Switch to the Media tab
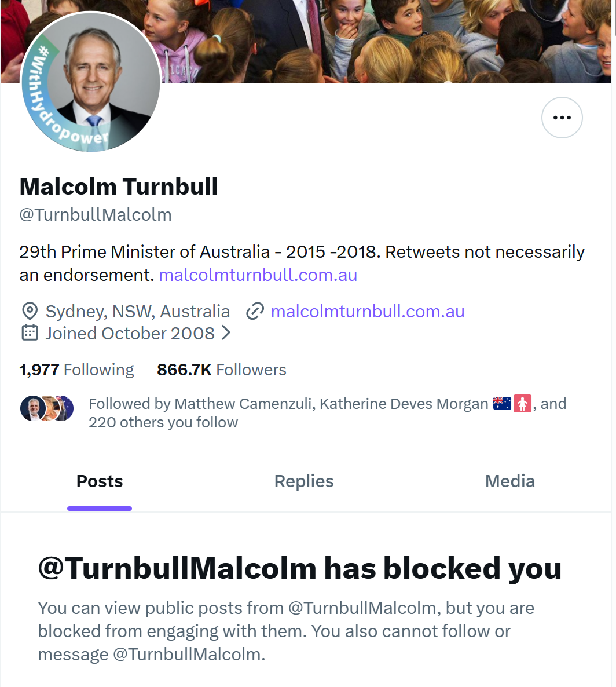Screen dimensions: 616x687 click(509, 481)
